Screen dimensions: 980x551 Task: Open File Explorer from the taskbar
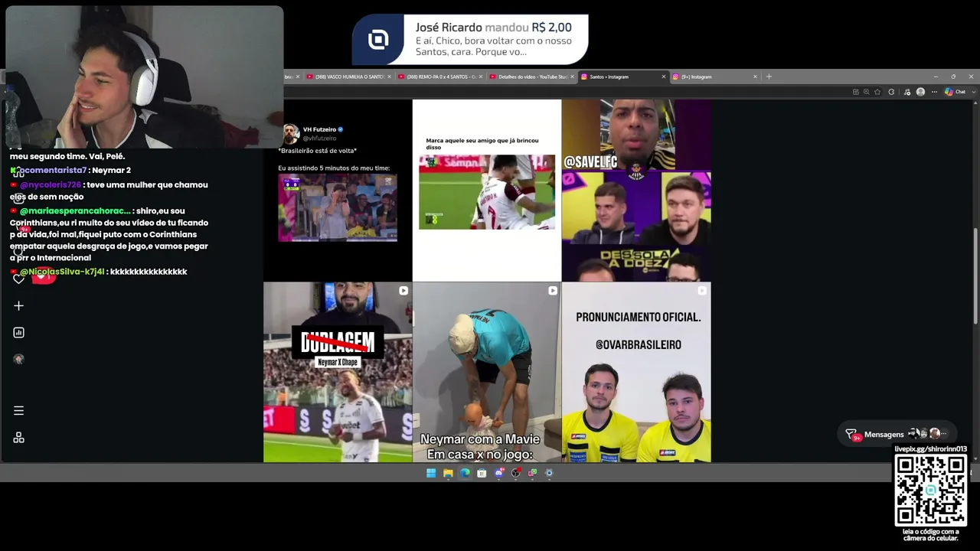pyautogui.click(x=448, y=473)
